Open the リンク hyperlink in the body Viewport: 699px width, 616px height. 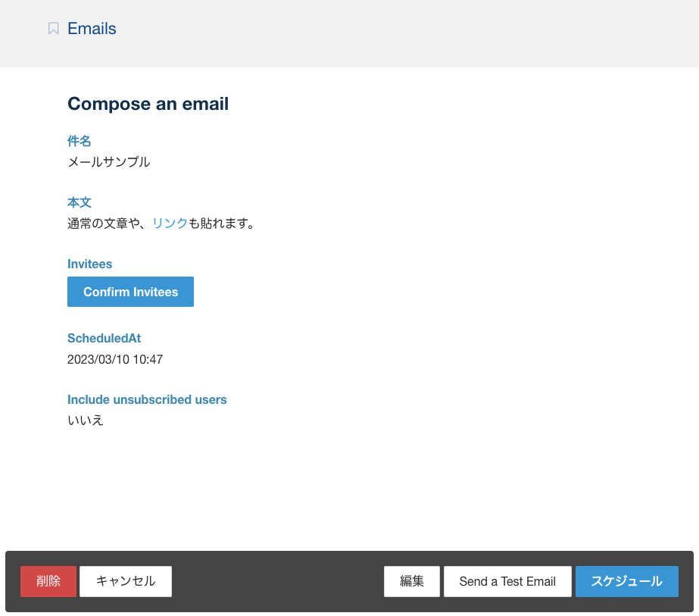click(x=170, y=224)
